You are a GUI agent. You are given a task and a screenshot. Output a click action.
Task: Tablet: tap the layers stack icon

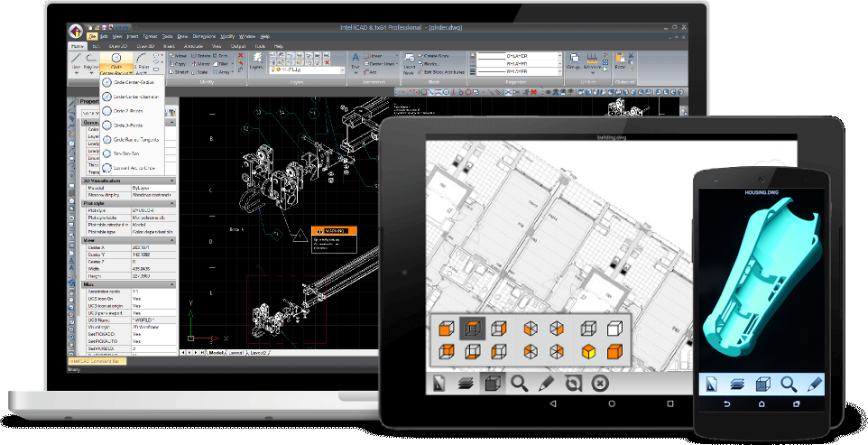pyautogui.click(x=466, y=384)
